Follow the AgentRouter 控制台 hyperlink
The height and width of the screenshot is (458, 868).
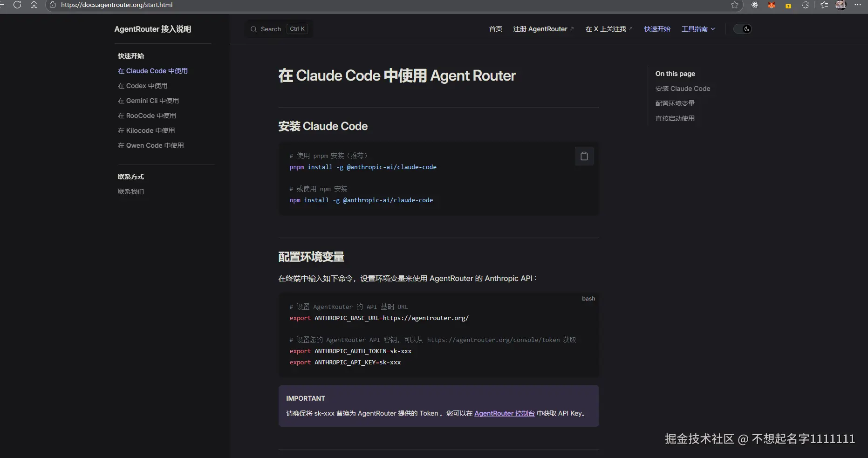coord(505,413)
